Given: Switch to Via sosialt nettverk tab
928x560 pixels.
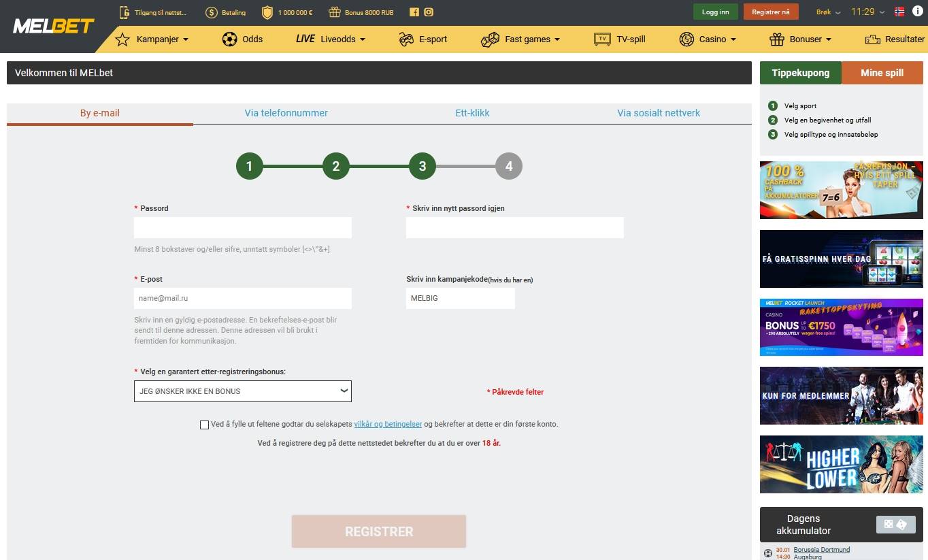Looking at the screenshot, I should [x=659, y=114].
